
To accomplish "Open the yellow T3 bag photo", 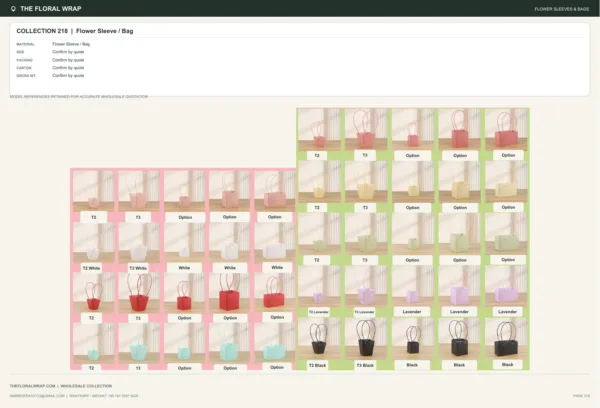I will 366,182.
